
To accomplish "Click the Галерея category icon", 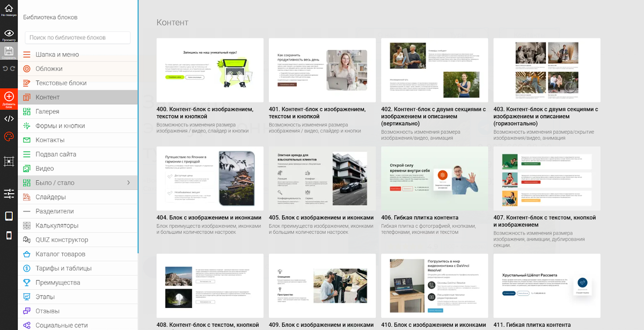I will [x=27, y=112].
